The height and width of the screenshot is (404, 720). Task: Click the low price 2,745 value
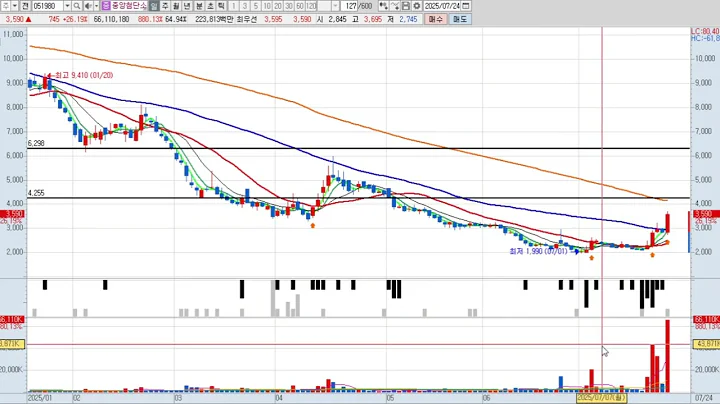(408, 19)
